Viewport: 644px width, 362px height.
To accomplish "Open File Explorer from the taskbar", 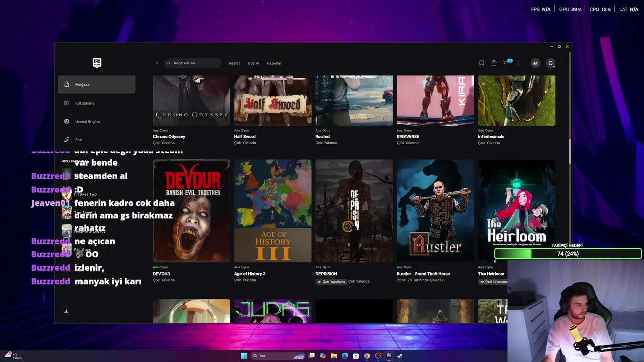I will [334, 356].
